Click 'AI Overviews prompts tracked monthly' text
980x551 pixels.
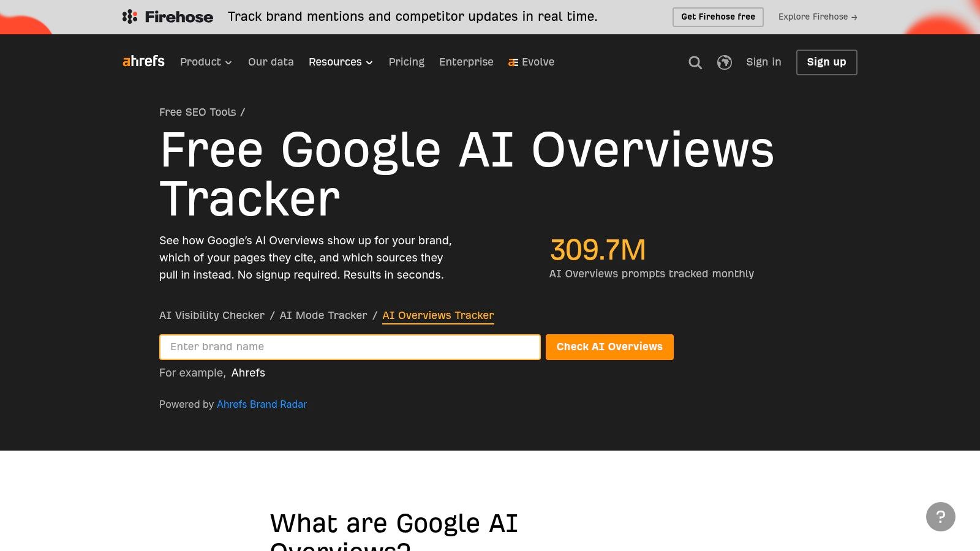(x=652, y=274)
